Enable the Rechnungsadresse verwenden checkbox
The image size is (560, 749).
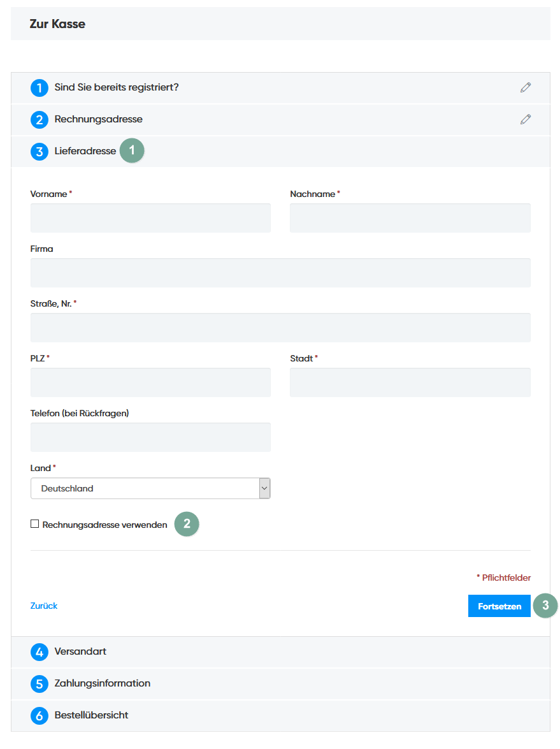(35, 524)
